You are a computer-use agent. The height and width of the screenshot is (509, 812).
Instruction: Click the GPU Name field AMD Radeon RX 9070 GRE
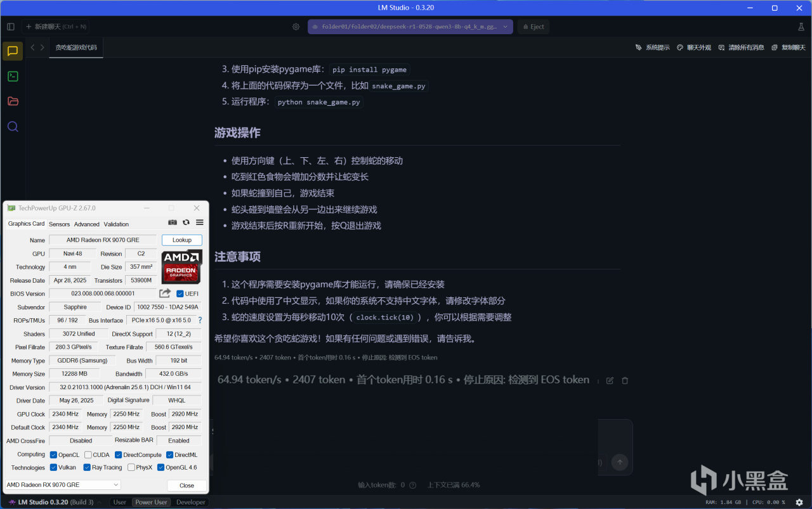[x=102, y=240]
